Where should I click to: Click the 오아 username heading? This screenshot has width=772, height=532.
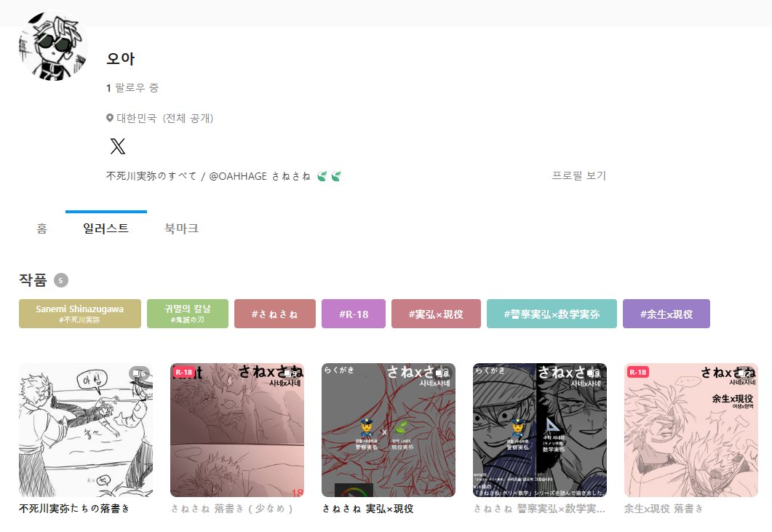coord(121,59)
